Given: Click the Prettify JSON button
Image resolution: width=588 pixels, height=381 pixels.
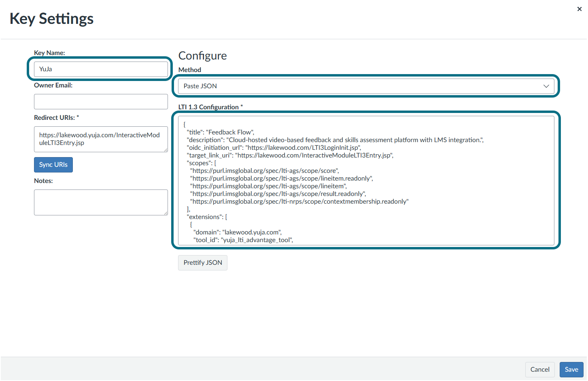Looking at the screenshot, I should click(203, 263).
